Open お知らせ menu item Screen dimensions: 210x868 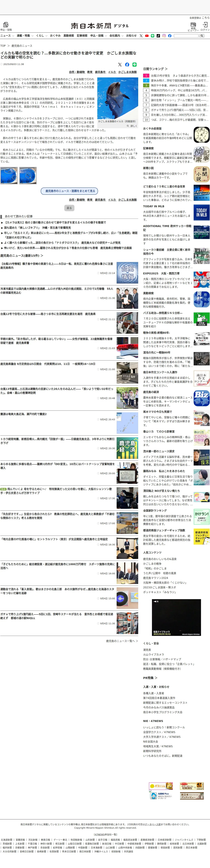131,36
